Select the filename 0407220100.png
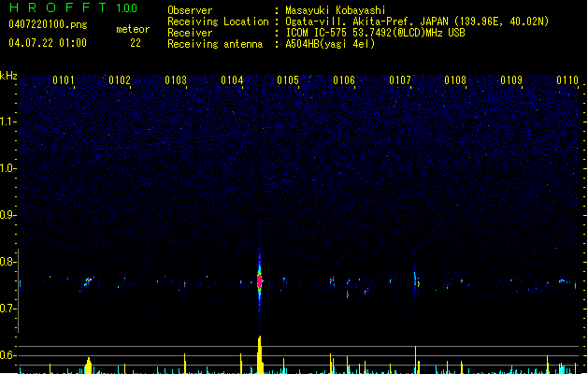This screenshot has width=588, height=374. click(48, 25)
